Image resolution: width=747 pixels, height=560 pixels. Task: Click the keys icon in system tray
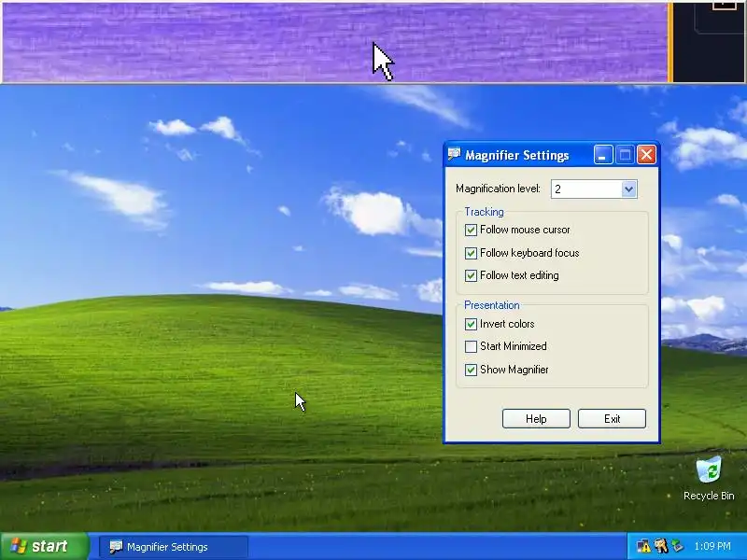(x=661, y=546)
